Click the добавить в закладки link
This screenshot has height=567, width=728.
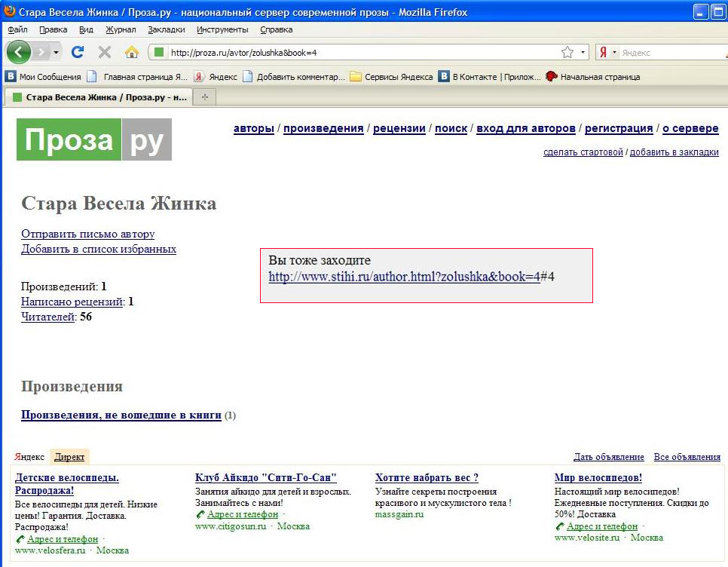(674, 152)
